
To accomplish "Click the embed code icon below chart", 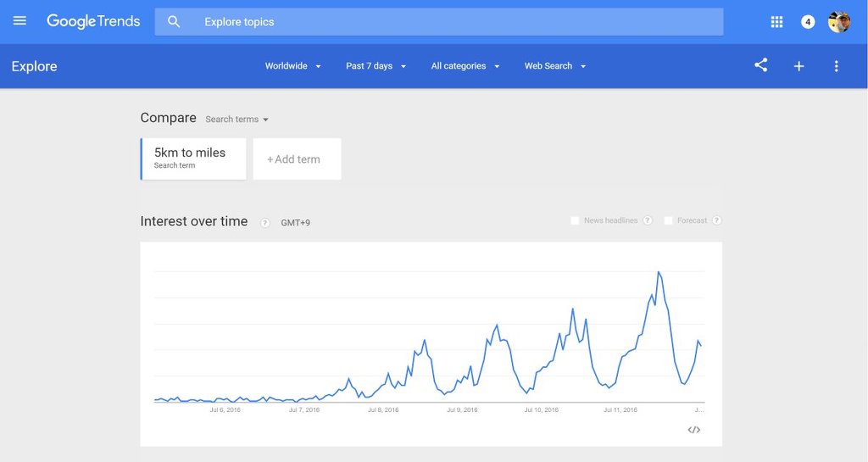I will [694, 430].
